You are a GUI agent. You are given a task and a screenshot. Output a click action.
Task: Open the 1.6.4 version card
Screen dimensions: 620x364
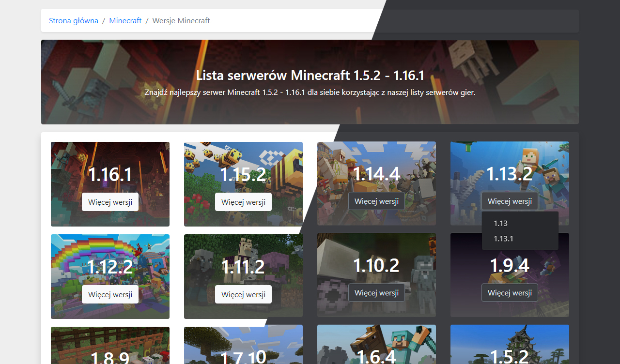point(376,356)
